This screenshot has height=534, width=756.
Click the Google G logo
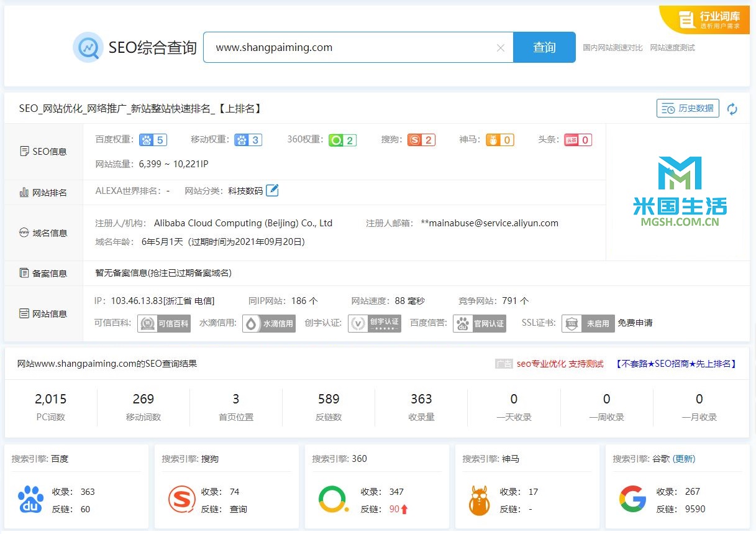coord(632,500)
